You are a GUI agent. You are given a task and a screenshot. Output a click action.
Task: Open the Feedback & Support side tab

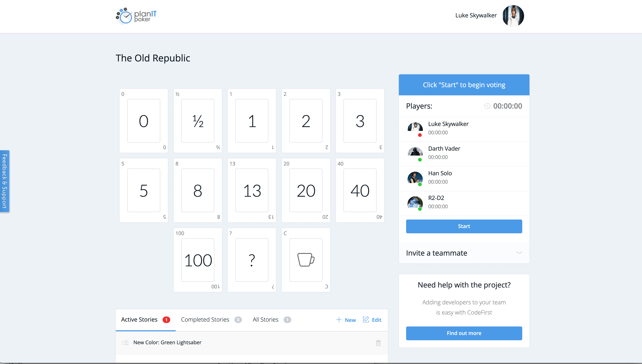[x=5, y=181]
